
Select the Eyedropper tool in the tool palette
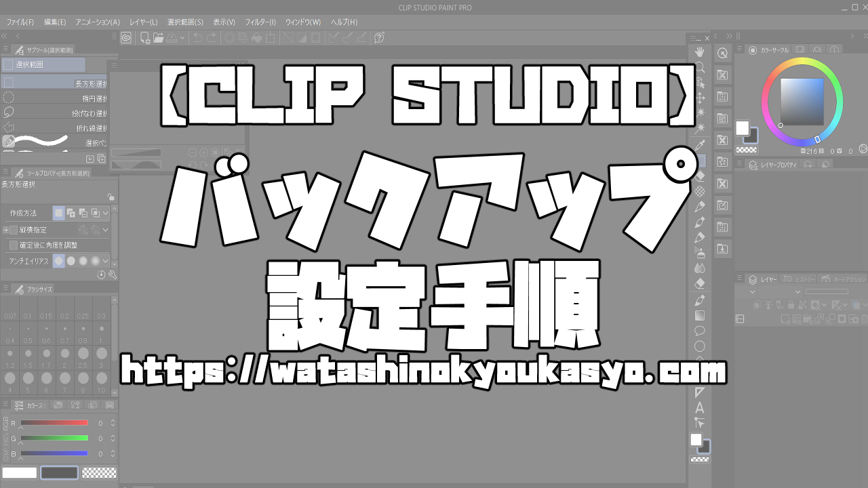pos(699,144)
